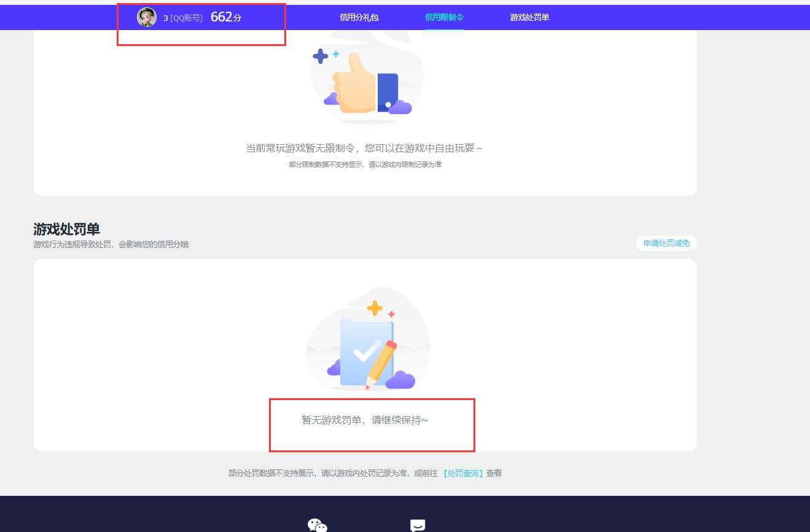Click the [QQ账号] label in the header
This screenshot has width=810, height=532.
click(x=186, y=18)
